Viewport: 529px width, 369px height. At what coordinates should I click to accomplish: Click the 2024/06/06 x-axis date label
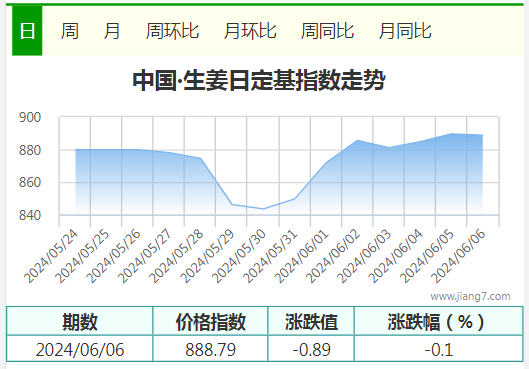pos(458,256)
